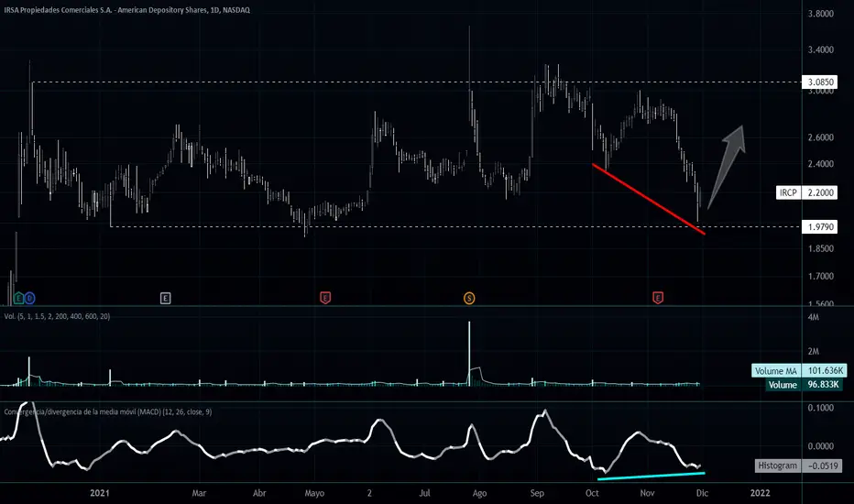The height and width of the screenshot is (504, 854).
Task: Click the tall volume spike bar
Action: 469,353
